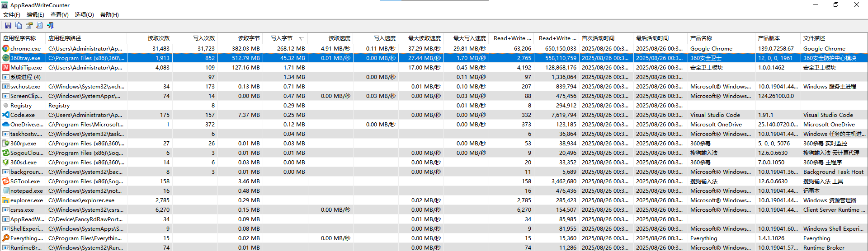Screen dimensions: 868x251
Task: Select the chrome.exe row icon
Action: point(6,48)
